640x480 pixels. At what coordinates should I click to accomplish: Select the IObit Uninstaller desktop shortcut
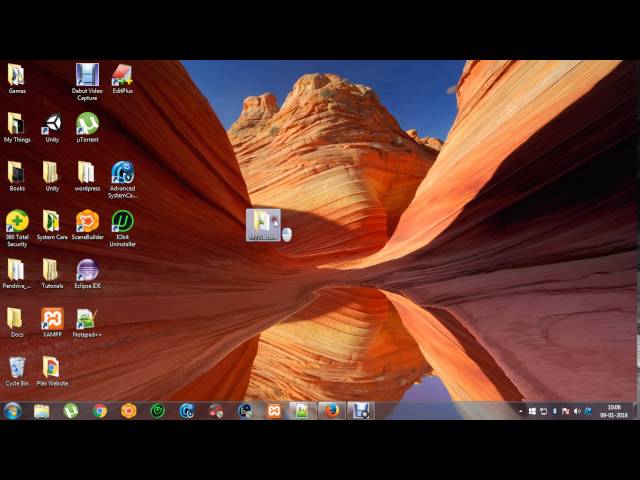pyautogui.click(x=122, y=221)
